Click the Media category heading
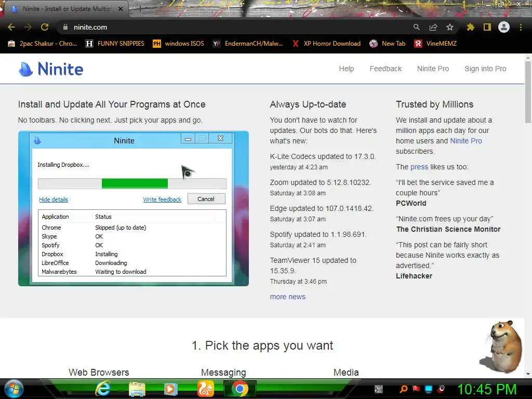Image resolution: width=532 pixels, height=399 pixels. (346, 372)
